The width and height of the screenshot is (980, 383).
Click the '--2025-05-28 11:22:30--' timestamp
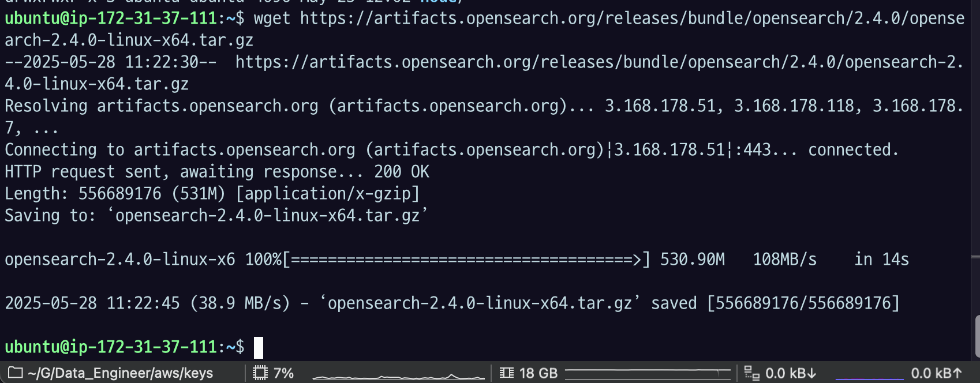coord(110,62)
